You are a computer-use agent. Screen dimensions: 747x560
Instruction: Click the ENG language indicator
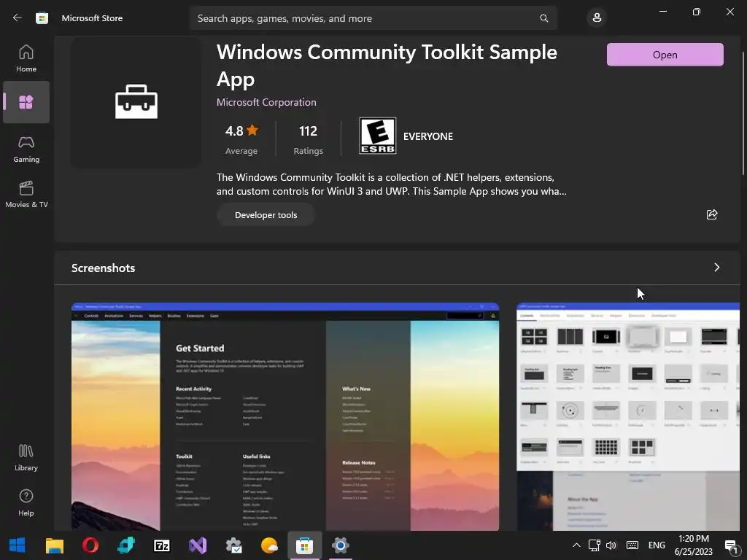[657, 545]
